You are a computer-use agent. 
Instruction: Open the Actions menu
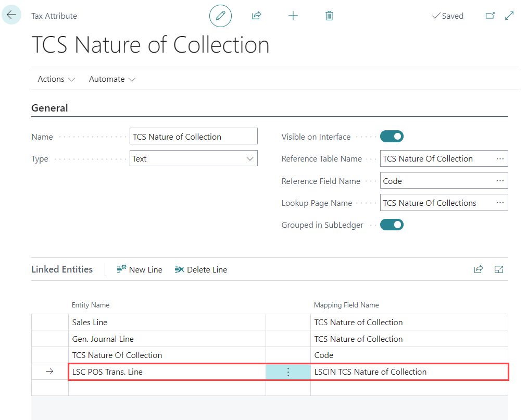(56, 79)
